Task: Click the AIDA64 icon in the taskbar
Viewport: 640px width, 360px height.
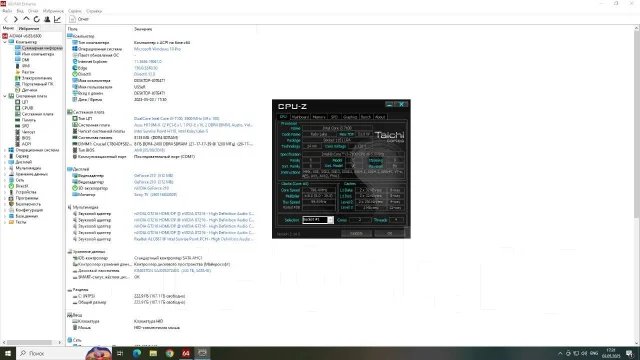Action: click(x=186, y=353)
